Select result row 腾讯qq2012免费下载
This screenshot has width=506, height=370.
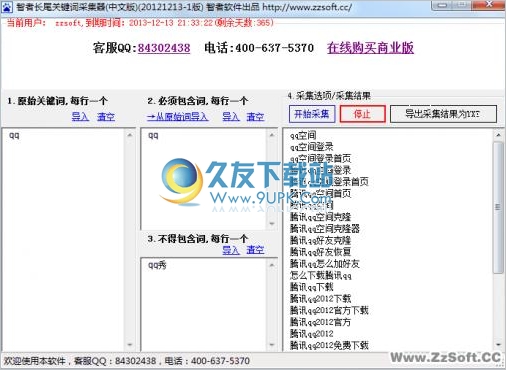[x=329, y=345]
